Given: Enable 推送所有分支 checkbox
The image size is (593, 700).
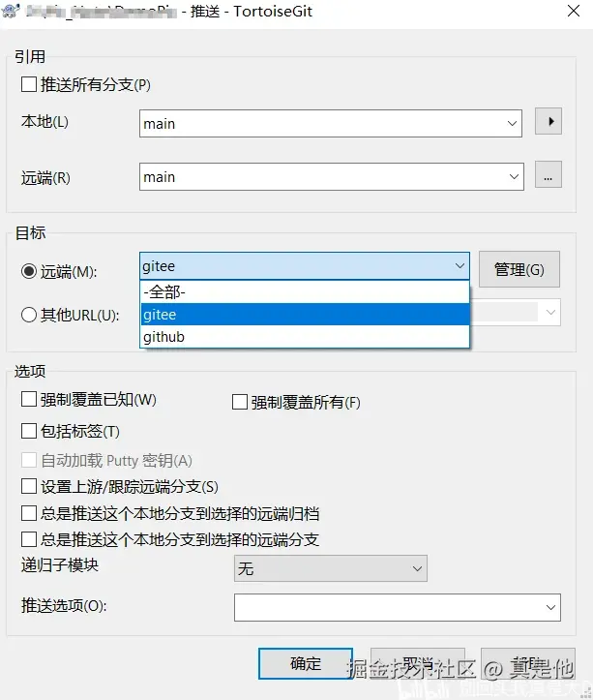Looking at the screenshot, I should [x=29, y=84].
